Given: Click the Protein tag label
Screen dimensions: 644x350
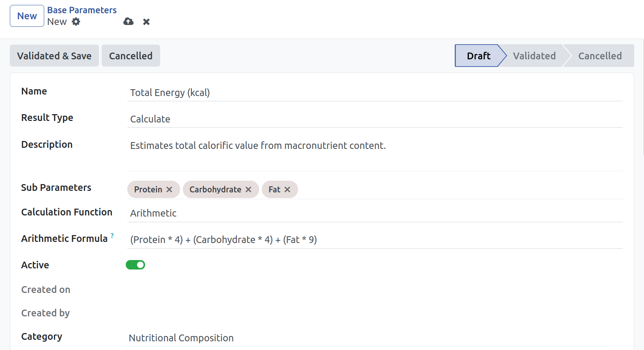Looking at the screenshot, I should [x=148, y=189].
